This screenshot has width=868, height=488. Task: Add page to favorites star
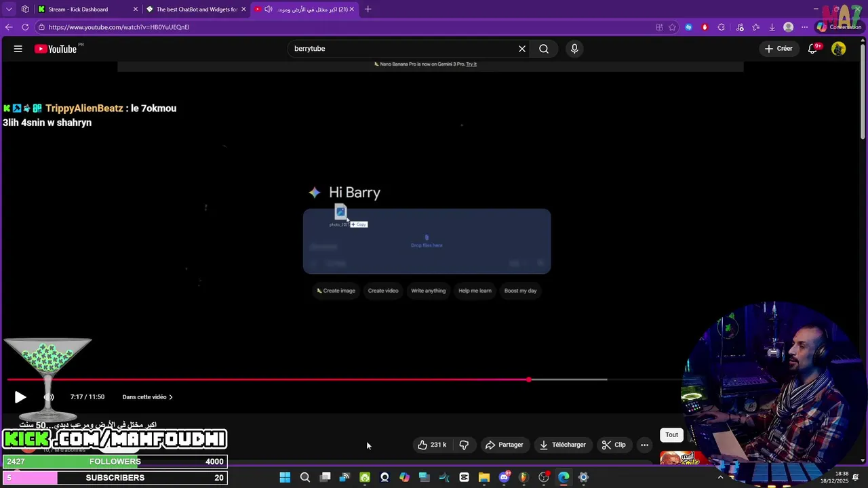point(672,27)
